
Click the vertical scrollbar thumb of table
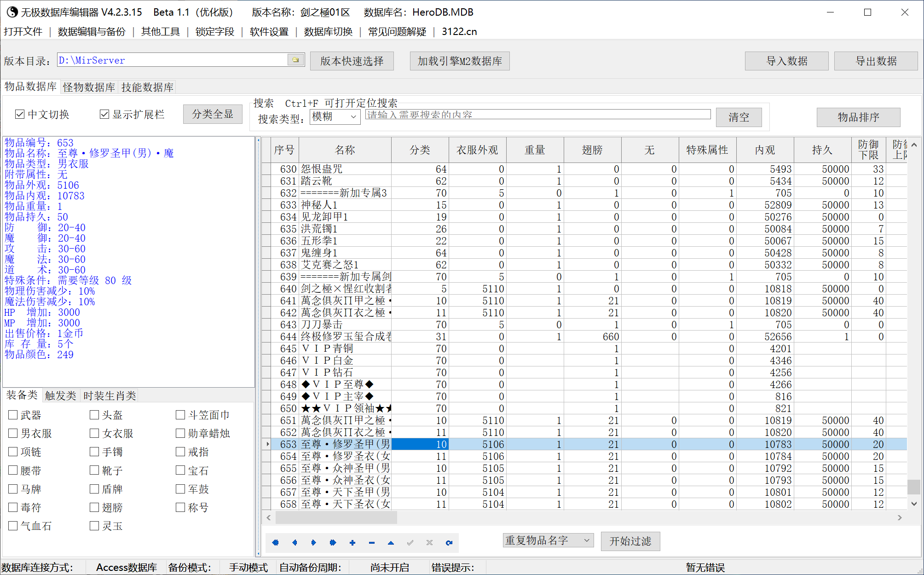coord(914,487)
